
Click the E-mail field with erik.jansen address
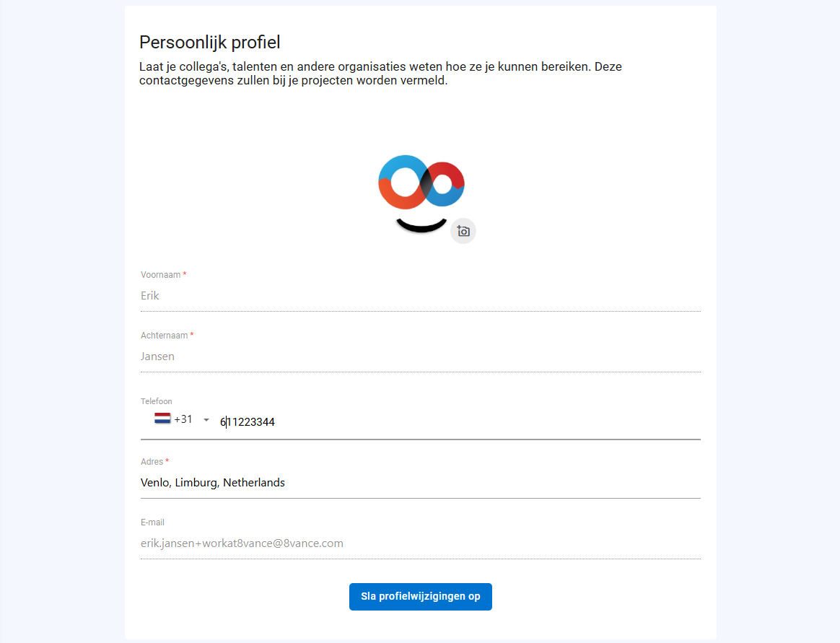(421, 543)
